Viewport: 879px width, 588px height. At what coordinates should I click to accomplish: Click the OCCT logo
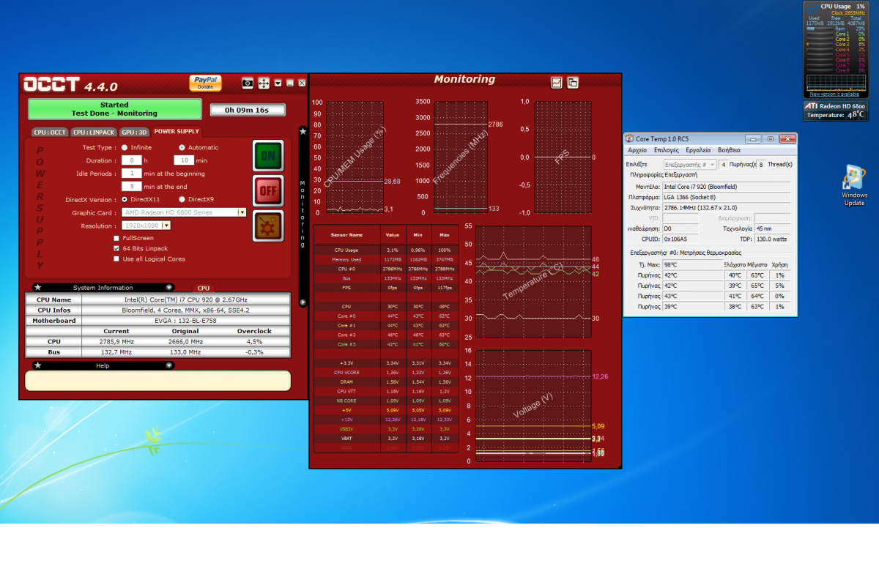tap(51, 84)
